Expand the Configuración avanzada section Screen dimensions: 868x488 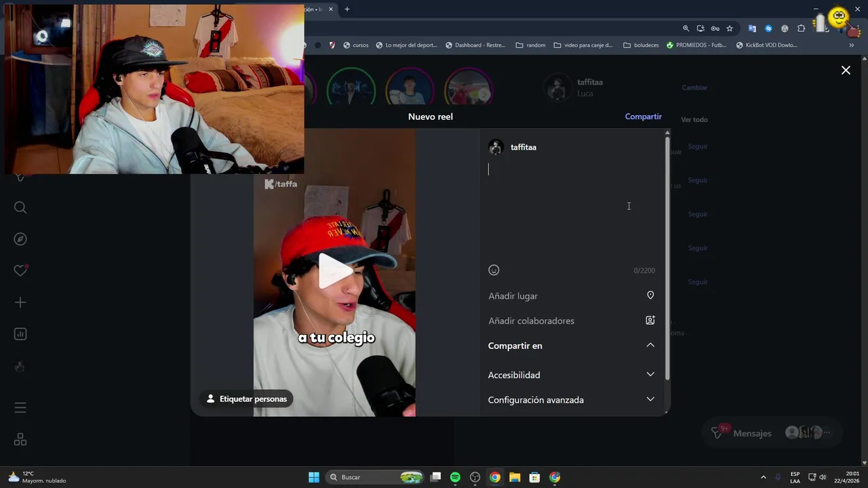pos(650,399)
